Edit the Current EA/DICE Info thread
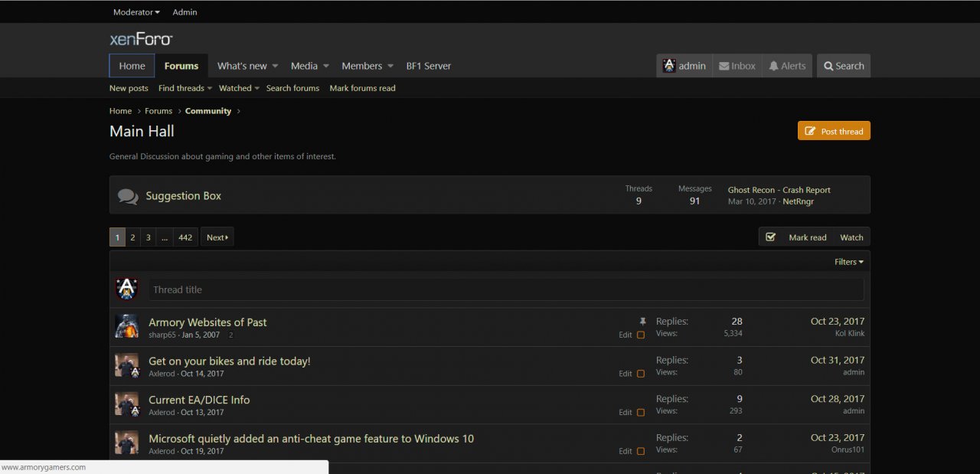Viewport: 980px width, 474px height. [626, 413]
